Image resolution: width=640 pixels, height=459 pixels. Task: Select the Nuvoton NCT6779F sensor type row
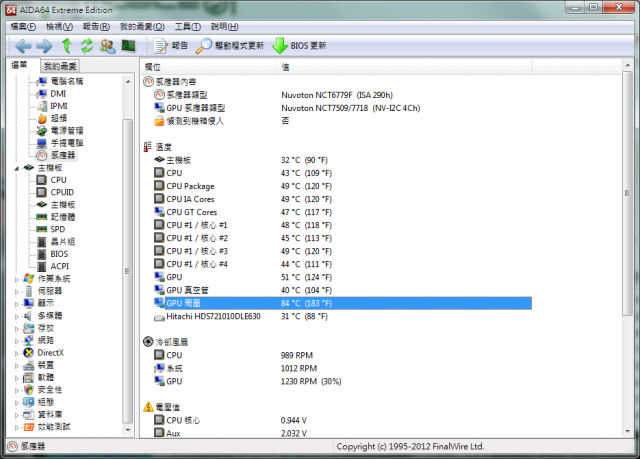[342, 95]
